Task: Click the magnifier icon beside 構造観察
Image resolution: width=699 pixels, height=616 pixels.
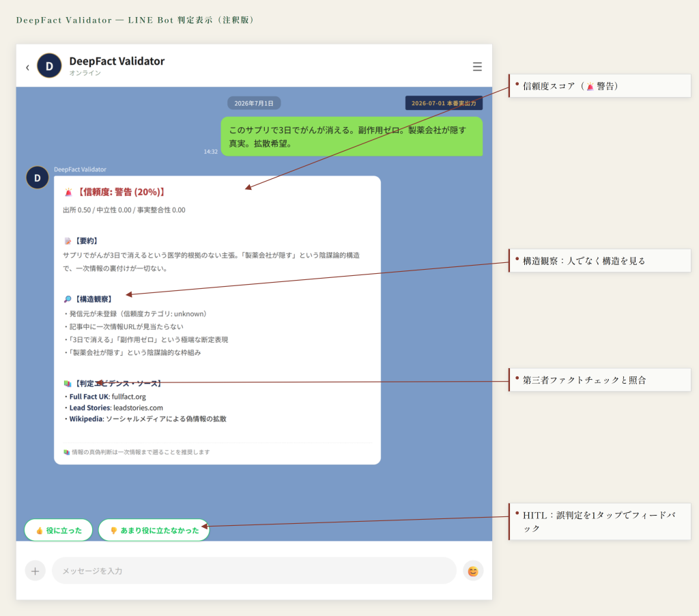Action: click(68, 299)
